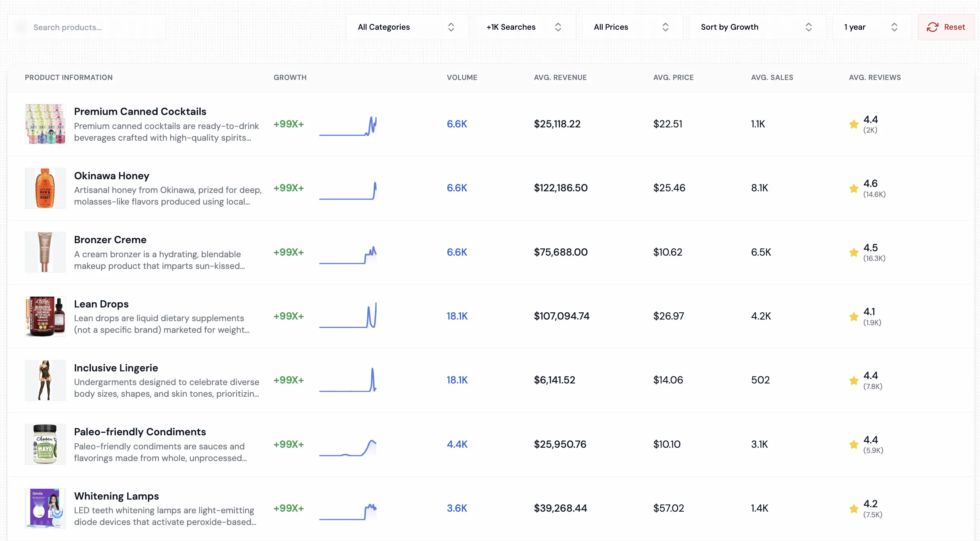Open the +1K Searches filter dropdown
The image size is (980, 541).
click(x=523, y=27)
